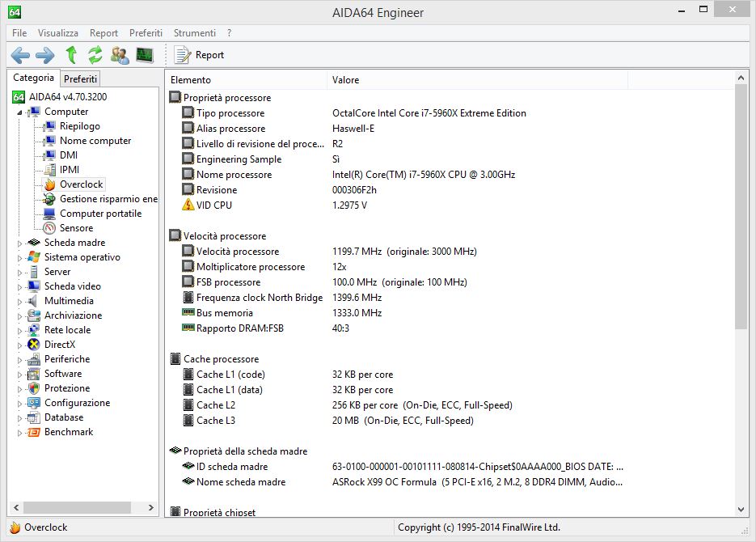Click the Report toolbar button
Image resolution: width=756 pixels, height=542 pixels.
click(200, 55)
